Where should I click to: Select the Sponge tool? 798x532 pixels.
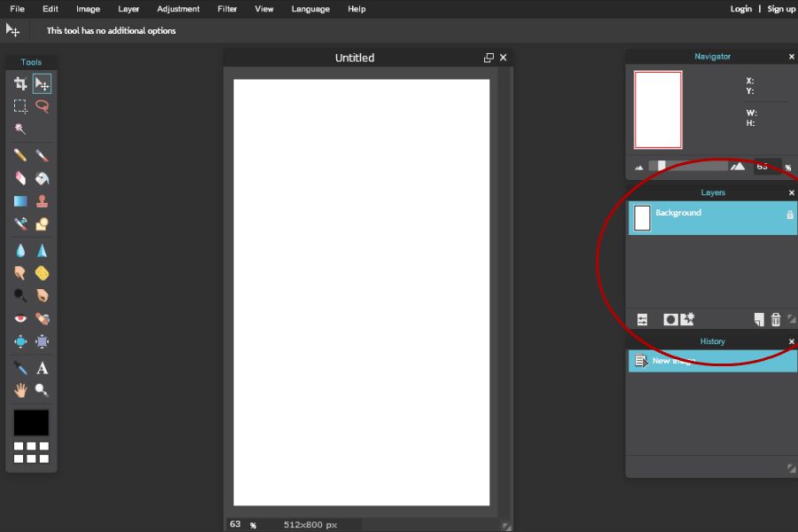point(43,273)
